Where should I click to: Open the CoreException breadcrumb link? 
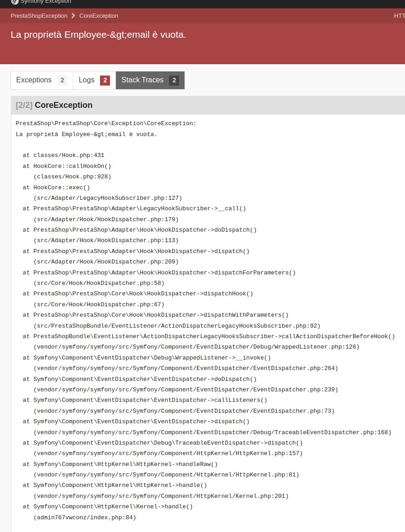point(98,15)
